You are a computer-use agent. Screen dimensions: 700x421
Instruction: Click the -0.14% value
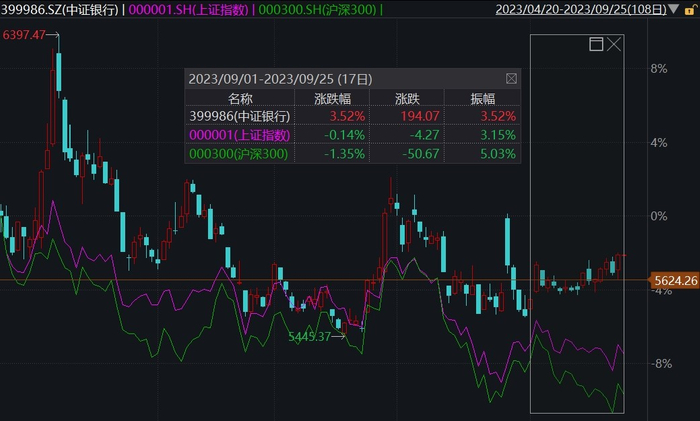344,135
